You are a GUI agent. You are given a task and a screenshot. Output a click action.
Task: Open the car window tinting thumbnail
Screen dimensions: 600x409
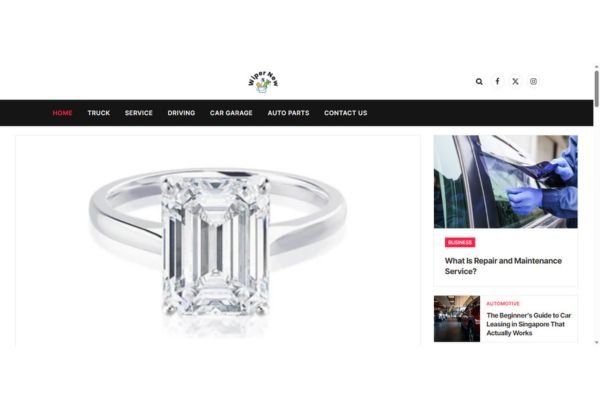point(505,181)
